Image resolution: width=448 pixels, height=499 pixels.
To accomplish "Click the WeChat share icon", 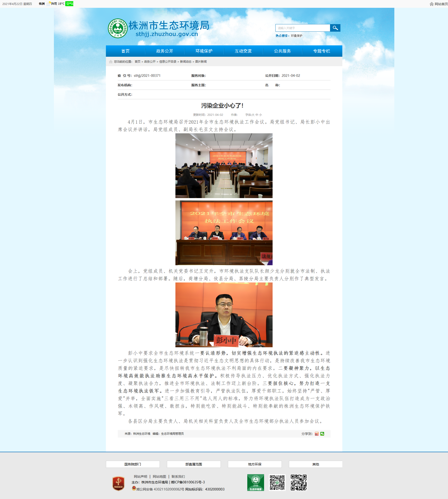I will (322, 434).
